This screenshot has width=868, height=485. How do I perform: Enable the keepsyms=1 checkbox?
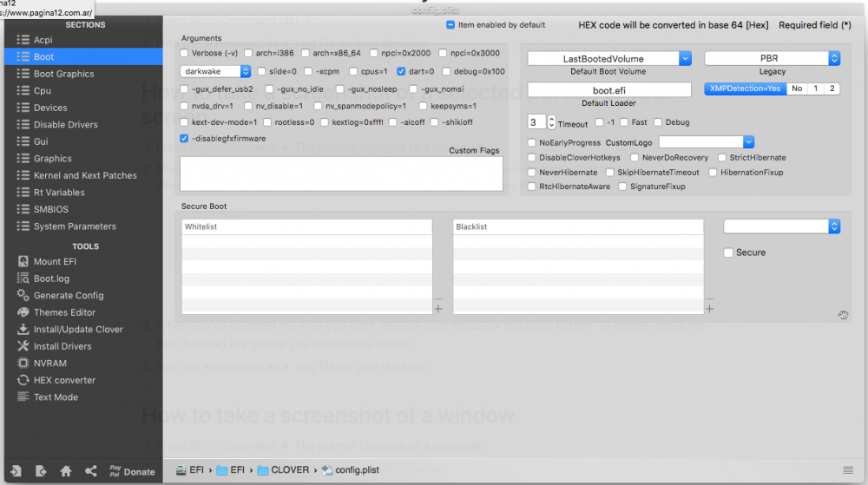(424, 106)
